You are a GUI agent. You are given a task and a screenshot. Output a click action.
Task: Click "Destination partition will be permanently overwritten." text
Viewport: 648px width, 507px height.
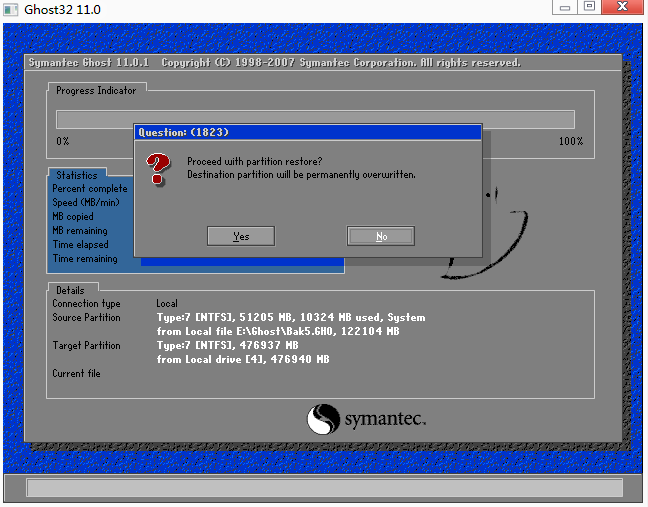[x=301, y=175]
